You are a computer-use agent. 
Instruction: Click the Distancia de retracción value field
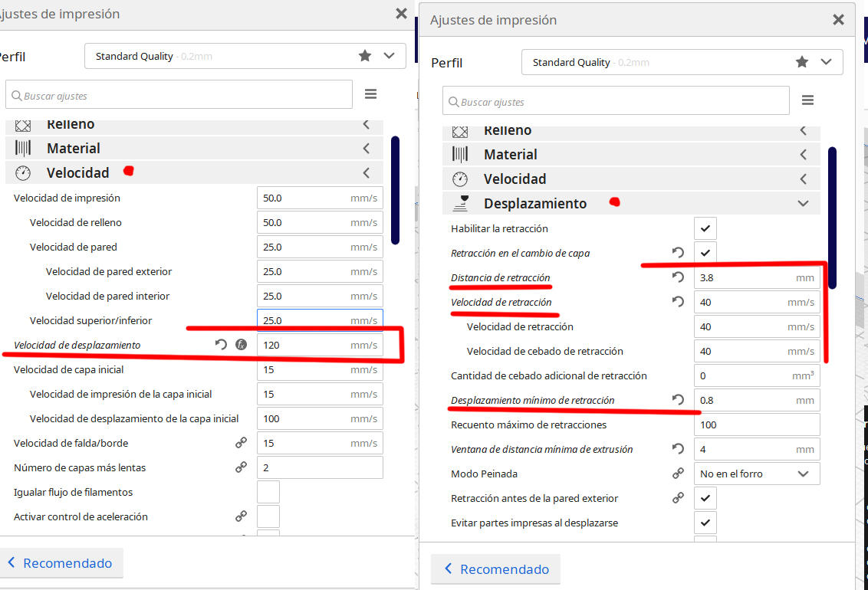[x=744, y=277]
